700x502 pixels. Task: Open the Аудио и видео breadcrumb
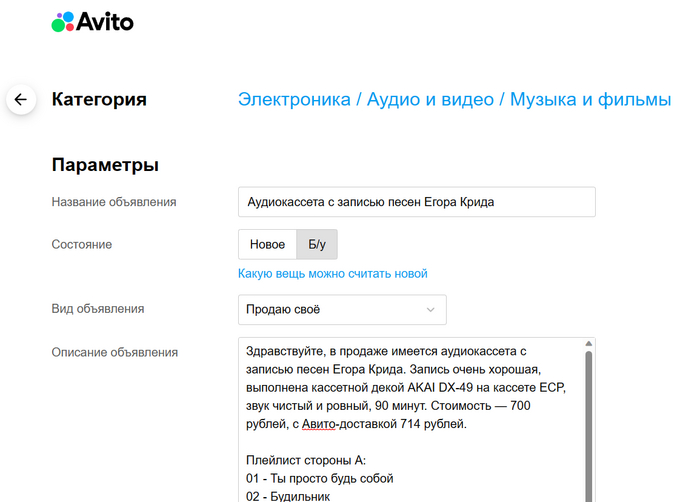click(430, 99)
